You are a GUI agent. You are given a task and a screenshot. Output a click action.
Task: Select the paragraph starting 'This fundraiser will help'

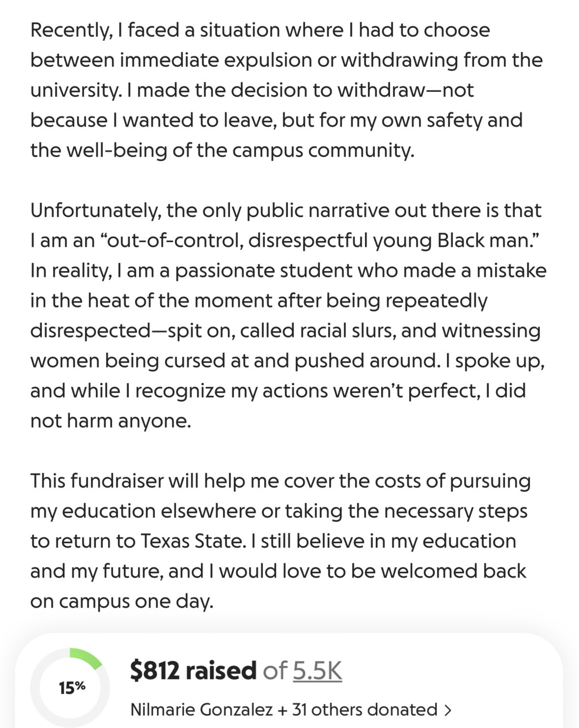pyautogui.click(x=280, y=541)
